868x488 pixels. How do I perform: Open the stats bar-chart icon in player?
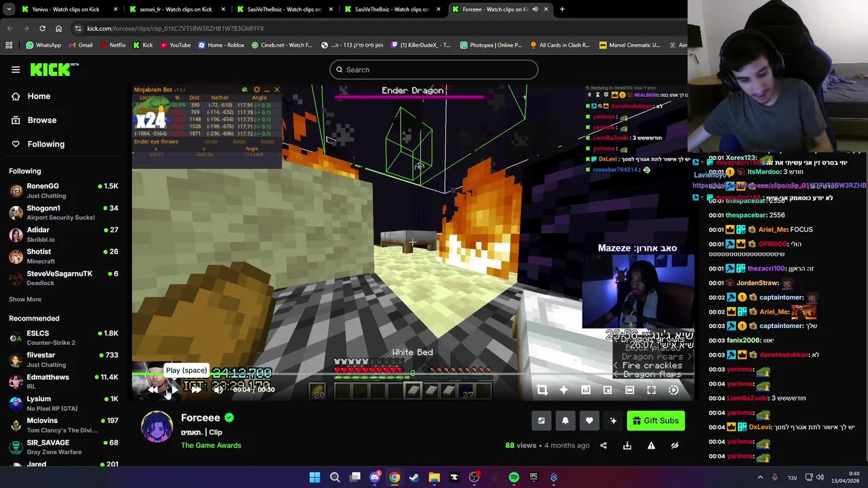[x=586, y=390]
